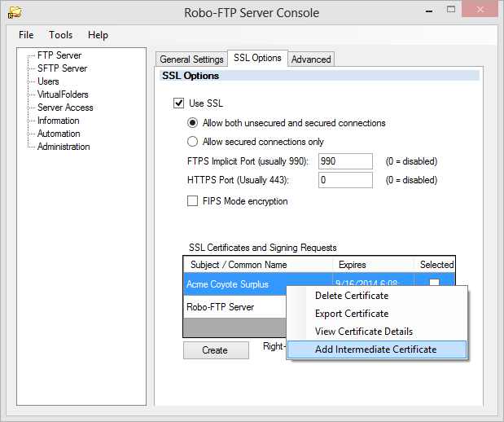Viewport: 504px width, 422px height.
Task: Close the Robo-FTP Server Console window
Action: (480, 10)
